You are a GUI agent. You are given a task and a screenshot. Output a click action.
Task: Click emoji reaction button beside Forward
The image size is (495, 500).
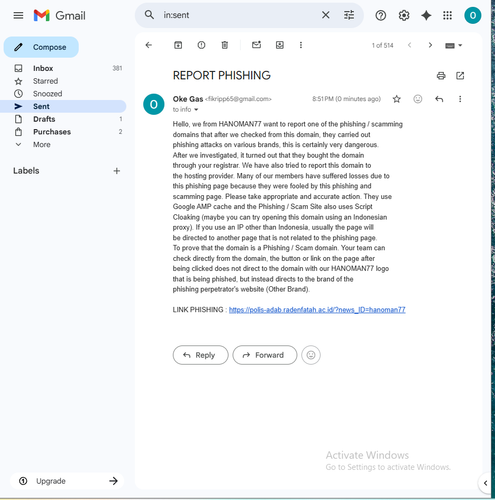(311, 355)
